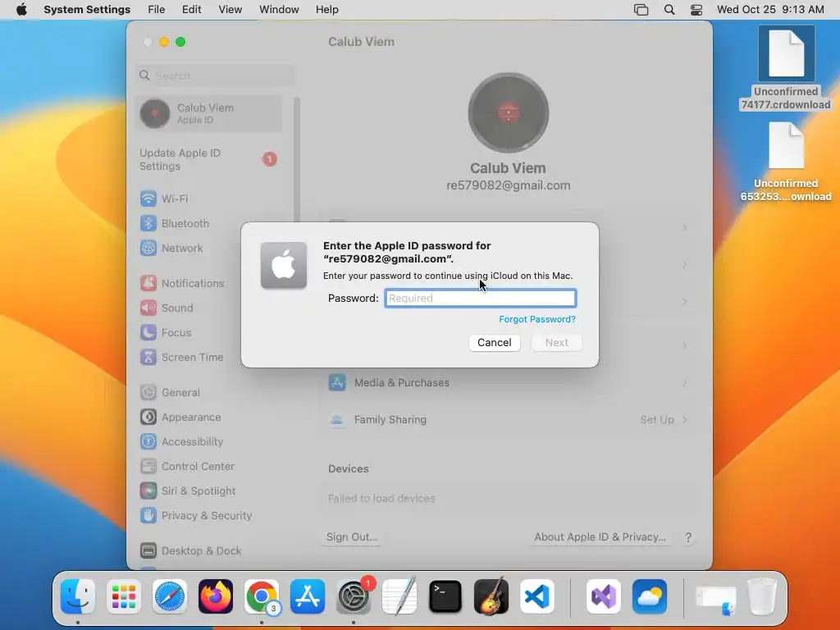This screenshot has height=630, width=840.
Task: Expand the Media & Purchases row
Action: pyautogui.click(x=507, y=382)
